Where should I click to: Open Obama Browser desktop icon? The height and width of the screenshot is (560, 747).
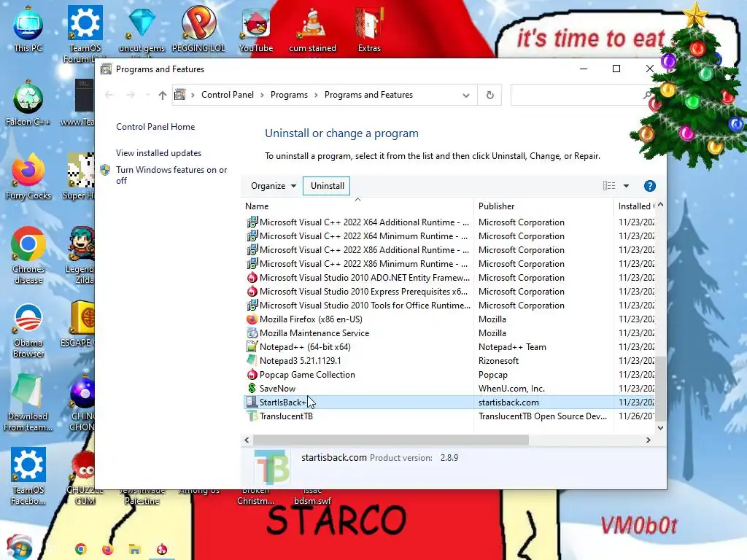(x=28, y=330)
